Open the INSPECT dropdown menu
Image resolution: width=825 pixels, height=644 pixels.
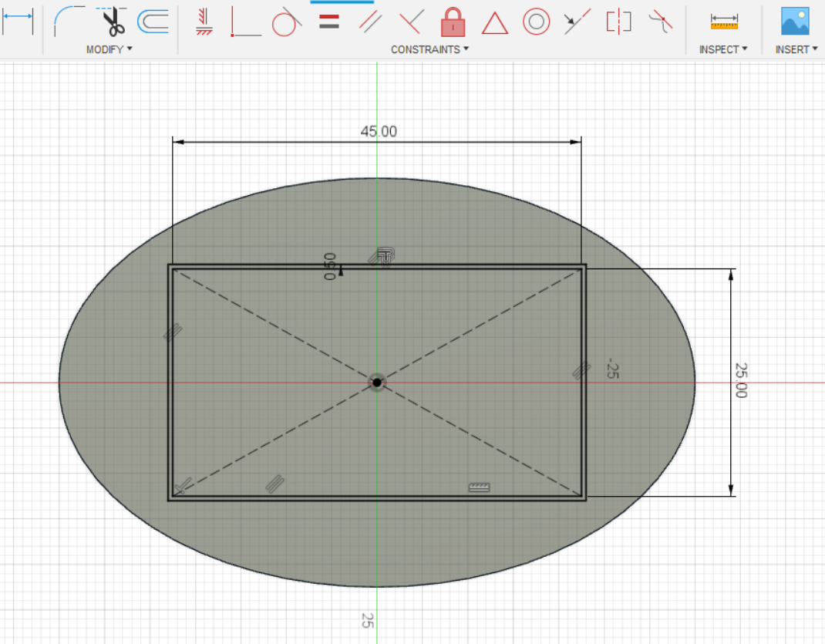pyautogui.click(x=723, y=49)
